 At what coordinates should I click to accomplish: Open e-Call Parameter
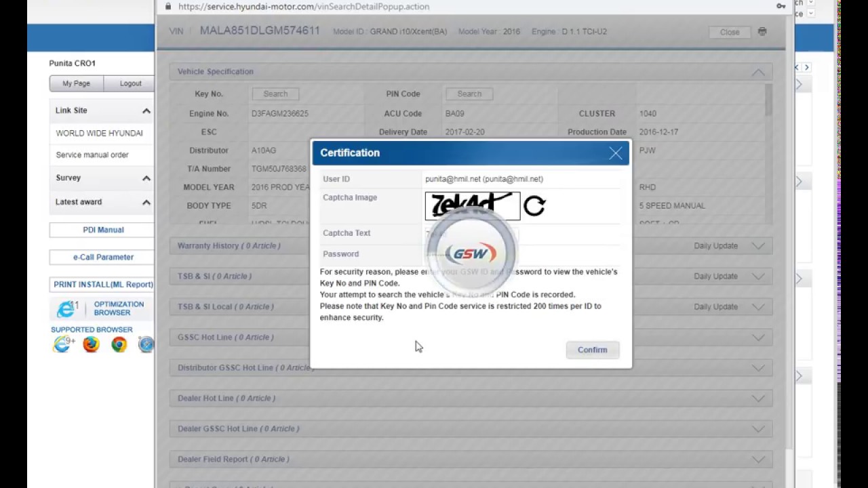pyautogui.click(x=103, y=257)
